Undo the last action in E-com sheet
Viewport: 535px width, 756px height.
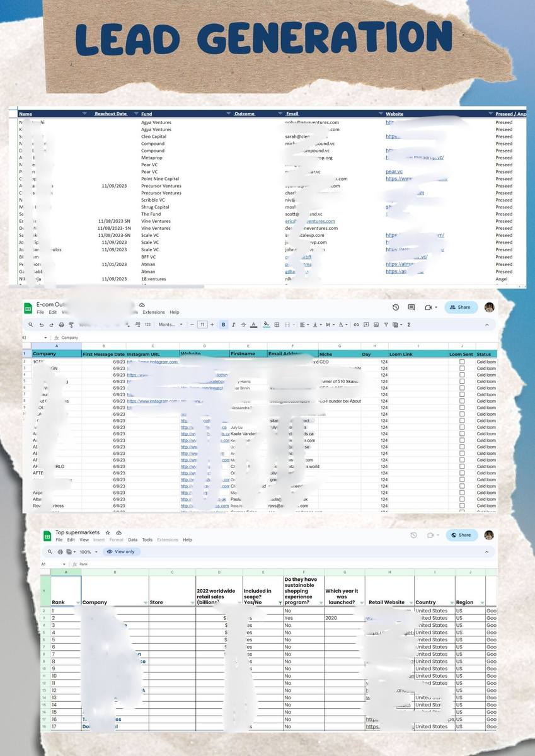click(x=42, y=324)
